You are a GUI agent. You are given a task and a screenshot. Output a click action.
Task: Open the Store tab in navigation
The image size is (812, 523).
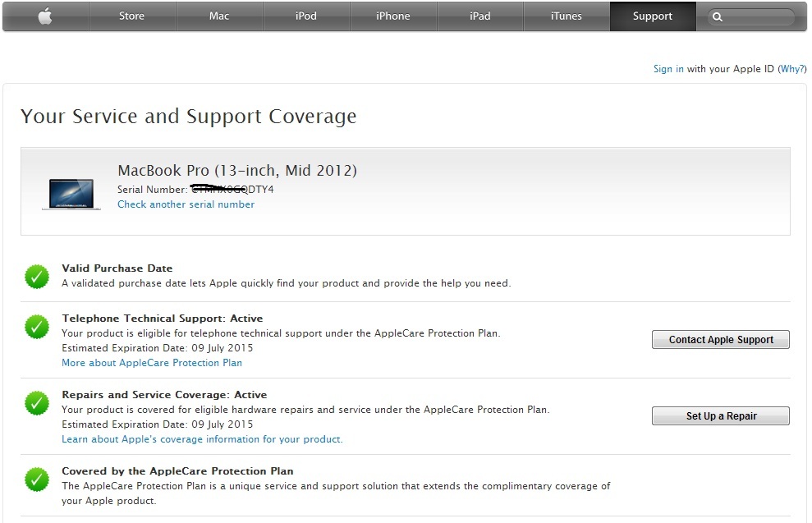click(x=131, y=16)
